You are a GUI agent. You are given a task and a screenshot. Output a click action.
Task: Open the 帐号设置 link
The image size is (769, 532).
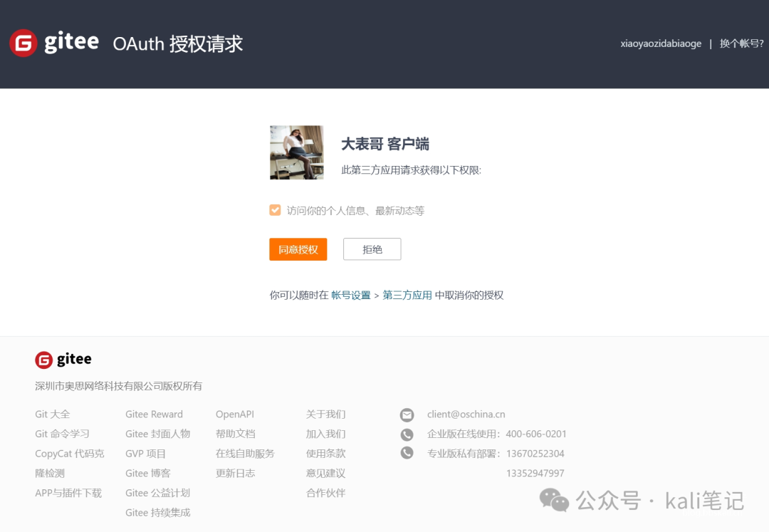350,295
